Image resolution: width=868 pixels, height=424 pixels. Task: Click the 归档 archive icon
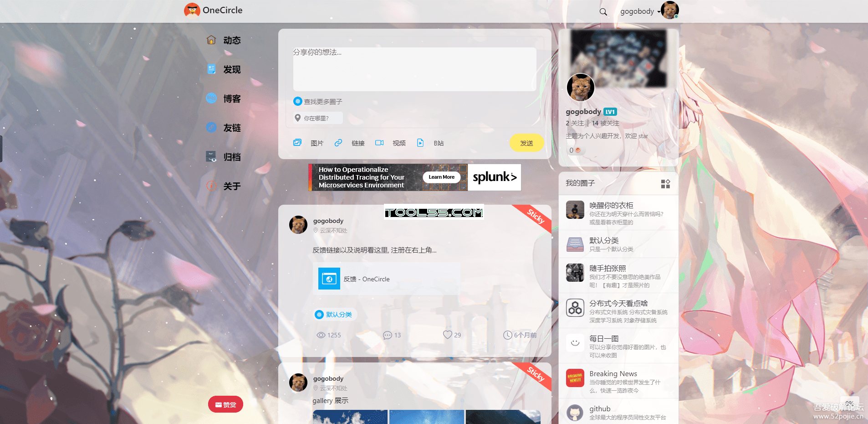(211, 156)
